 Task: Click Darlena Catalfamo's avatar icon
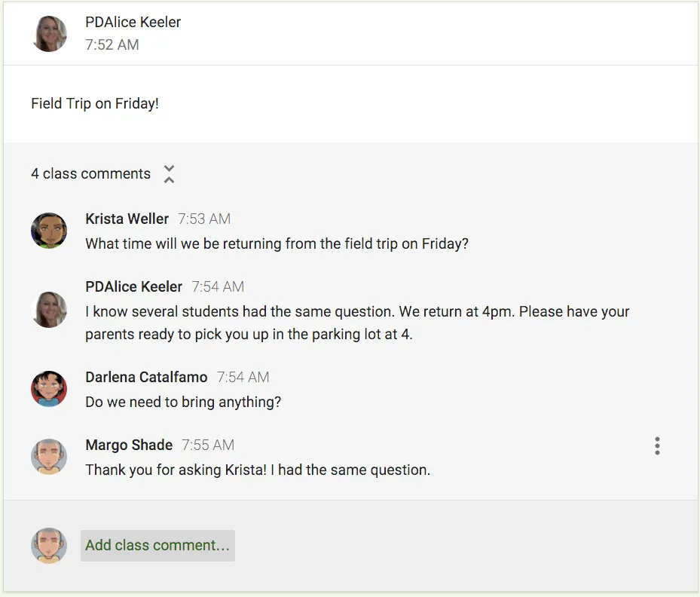(x=49, y=389)
